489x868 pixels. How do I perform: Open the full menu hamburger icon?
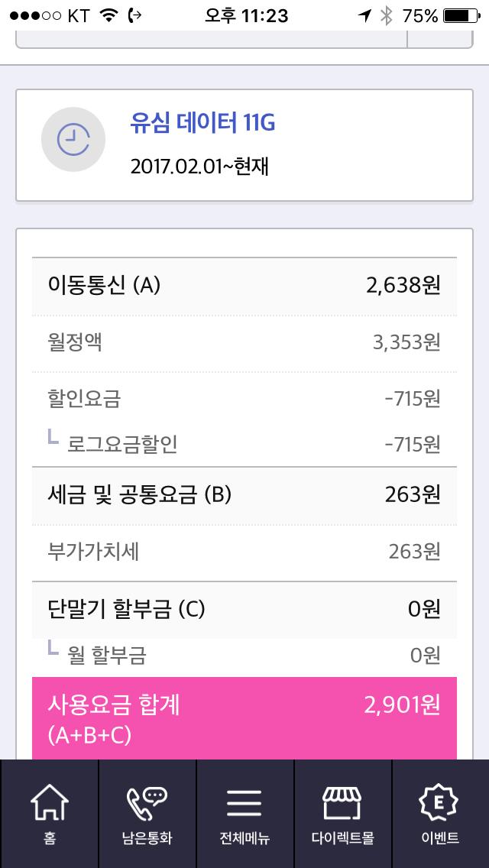pyautogui.click(x=244, y=803)
